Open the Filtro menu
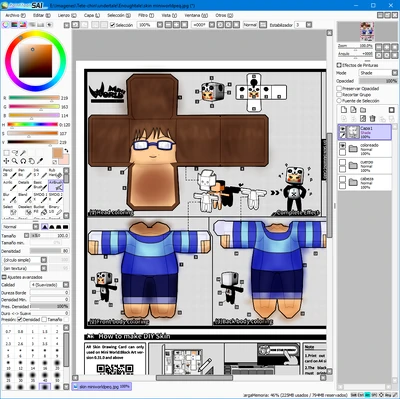 click(x=146, y=15)
